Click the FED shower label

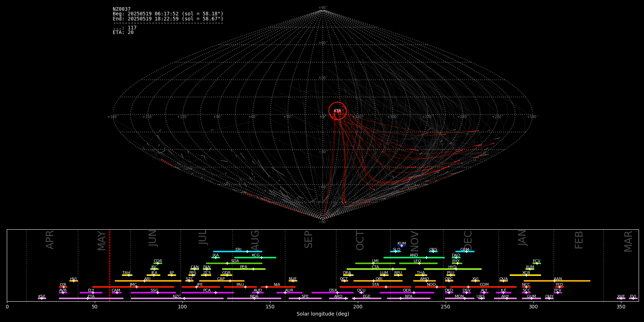(559, 285)
